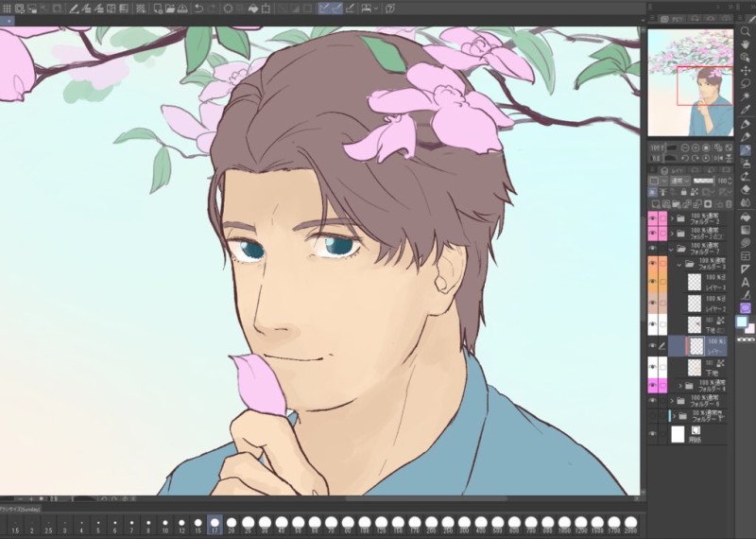Image resolution: width=756 pixels, height=539 pixels.
Task: Open the layer color dropdown arrow
Action: [664, 181]
